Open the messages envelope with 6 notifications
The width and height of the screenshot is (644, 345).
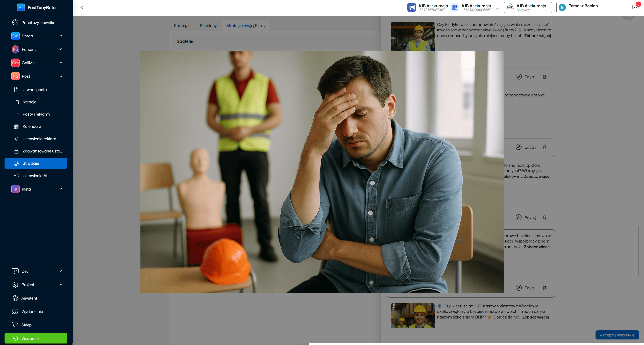(635, 7)
